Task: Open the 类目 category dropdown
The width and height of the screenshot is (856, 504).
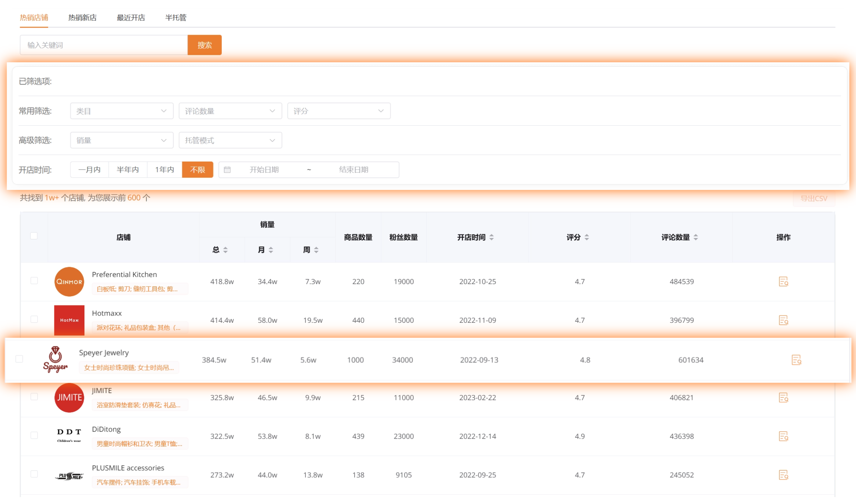Action: click(122, 111)
